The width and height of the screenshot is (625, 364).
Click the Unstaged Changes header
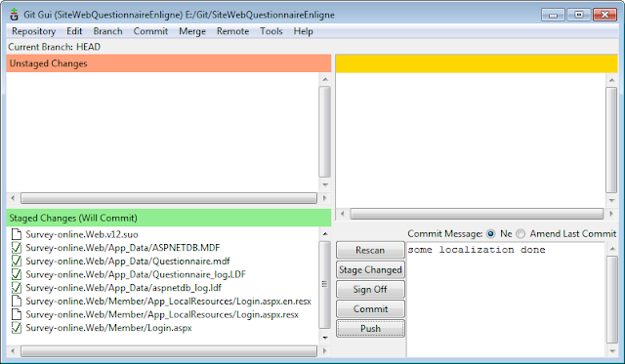[x=169, y=63]
